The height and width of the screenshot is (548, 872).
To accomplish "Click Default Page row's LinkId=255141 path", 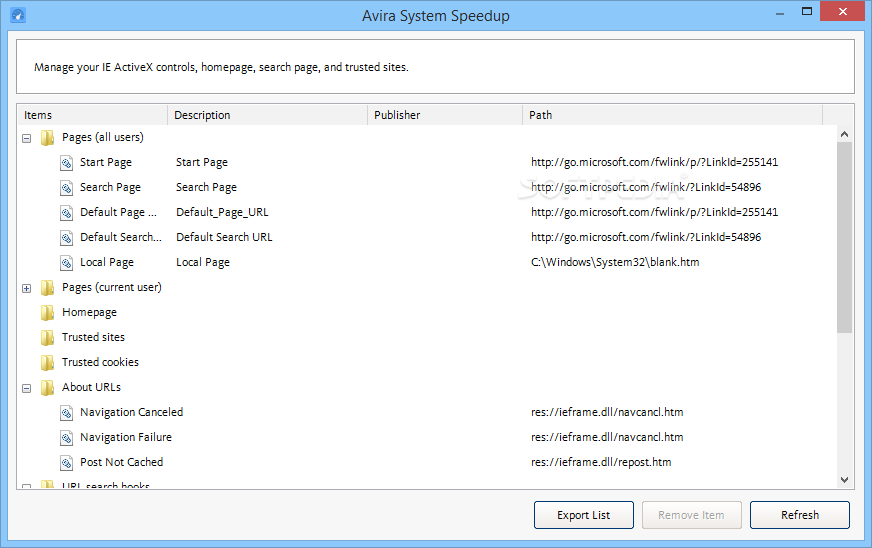I will [655, 213].
